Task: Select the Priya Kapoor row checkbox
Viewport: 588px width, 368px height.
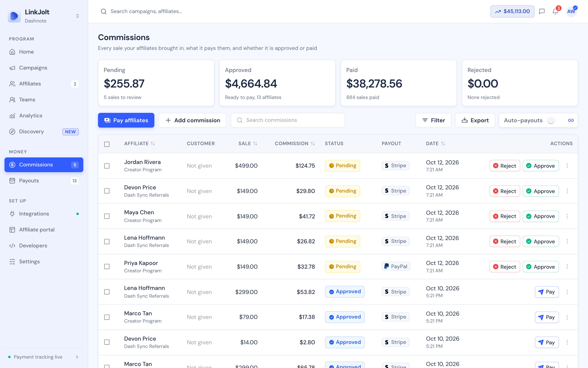Action: (x=107, y=267)
